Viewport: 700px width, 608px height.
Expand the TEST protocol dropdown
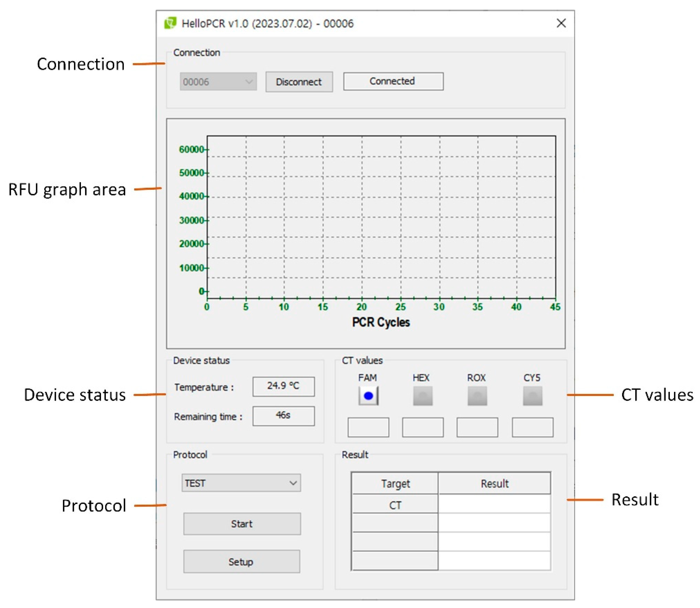coord(241,483)
